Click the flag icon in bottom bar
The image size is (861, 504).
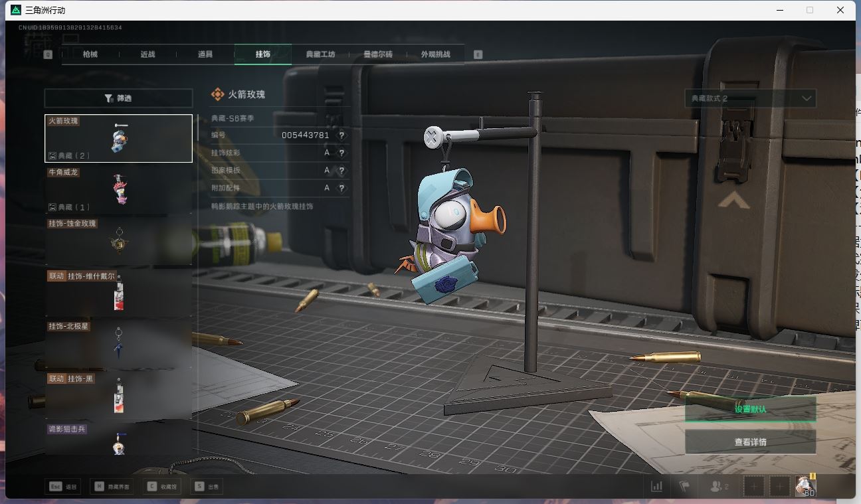click(684, 486)
